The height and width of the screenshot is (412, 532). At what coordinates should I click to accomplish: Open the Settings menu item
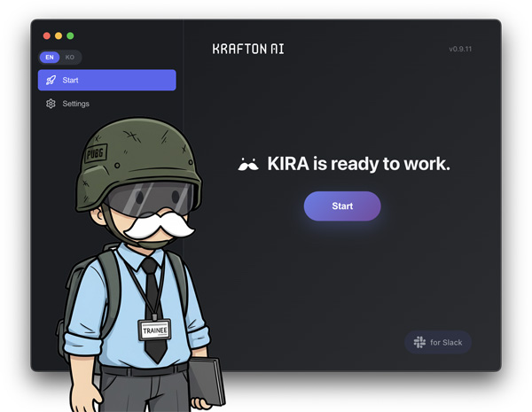(x=75, y=104)
